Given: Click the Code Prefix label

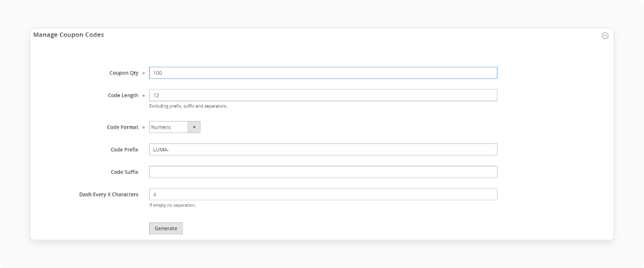Looking at the screenshot, I should (x=125, y=150).
